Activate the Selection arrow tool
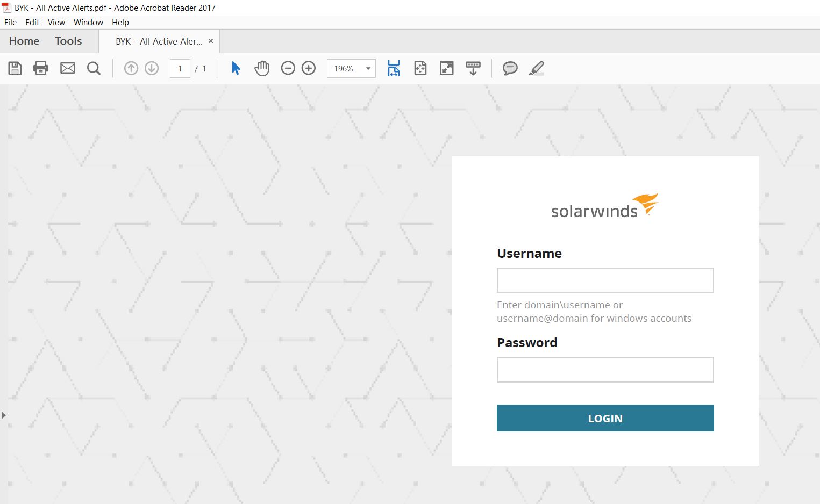This screenshot has width=820, height=504. [236, 68]
